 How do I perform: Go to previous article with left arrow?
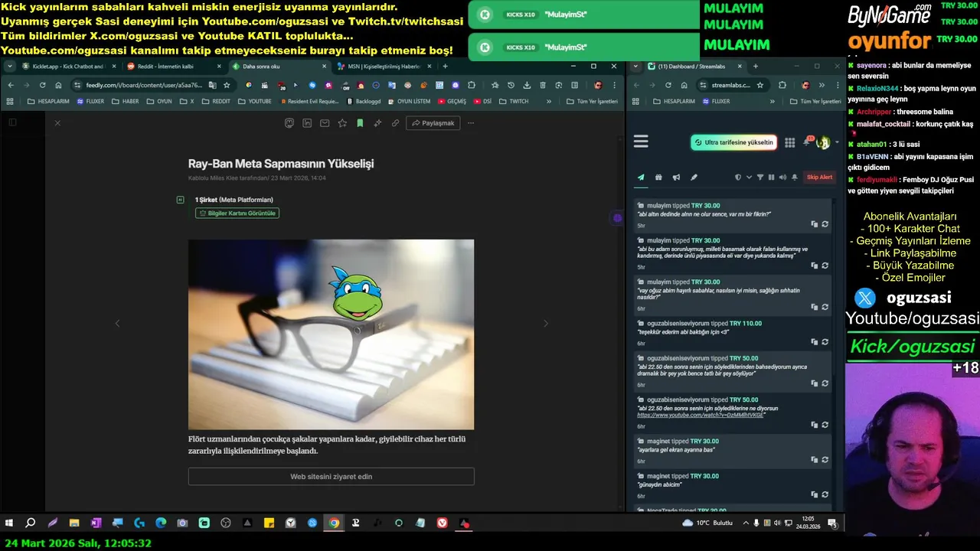[x=117, y=324]
